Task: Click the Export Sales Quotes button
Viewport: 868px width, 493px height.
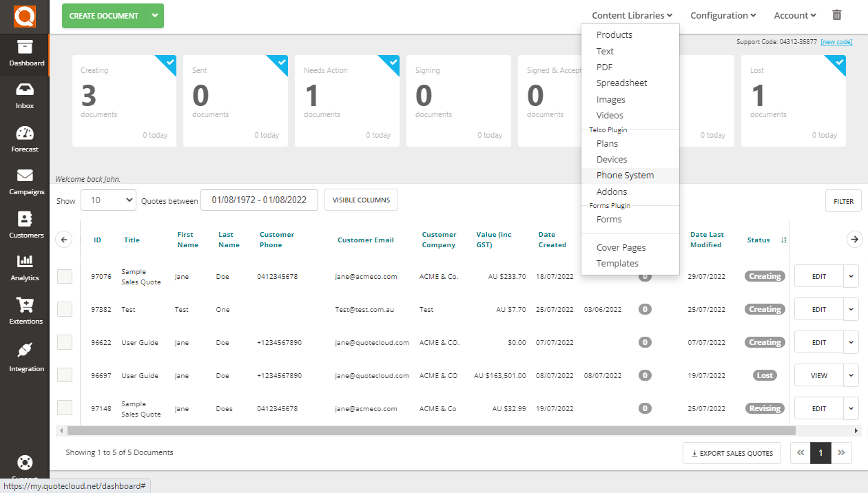Action: coord(732,453)
